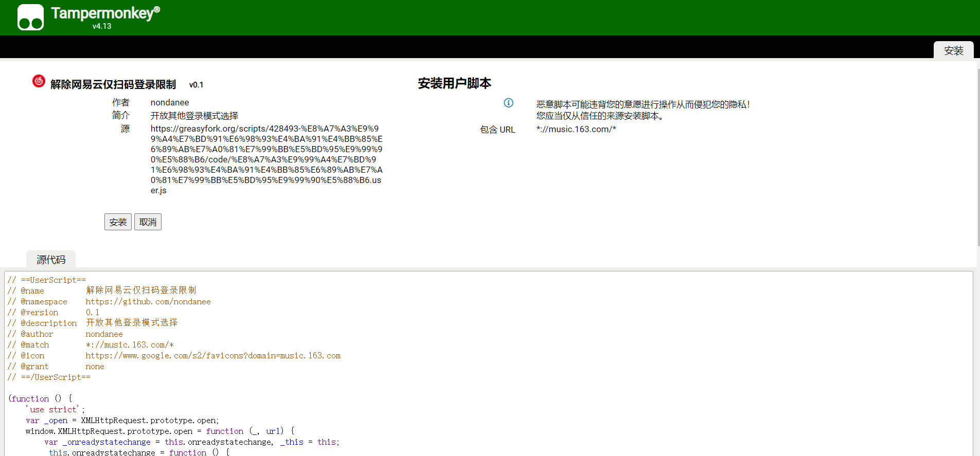Viewport: 980px width, 456px height.
Task: Click the blue info icon beside the warning
Action: click(x=508, y=103)
